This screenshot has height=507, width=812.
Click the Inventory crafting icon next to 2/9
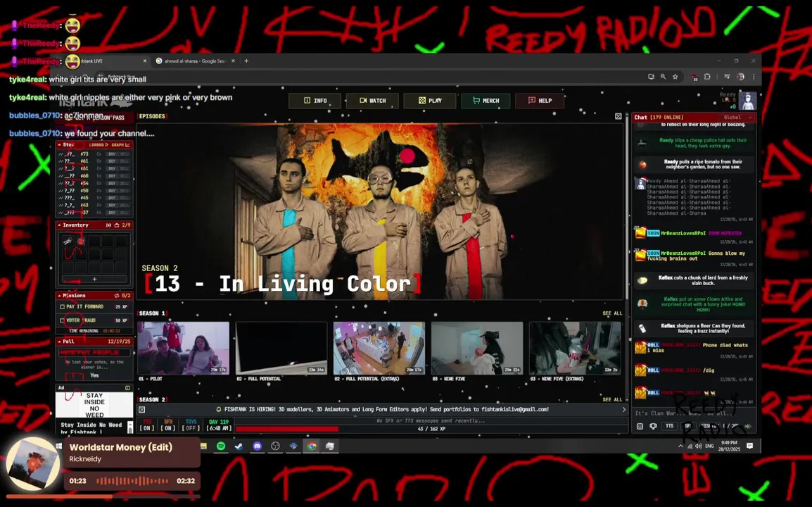(x=117, y=225)
